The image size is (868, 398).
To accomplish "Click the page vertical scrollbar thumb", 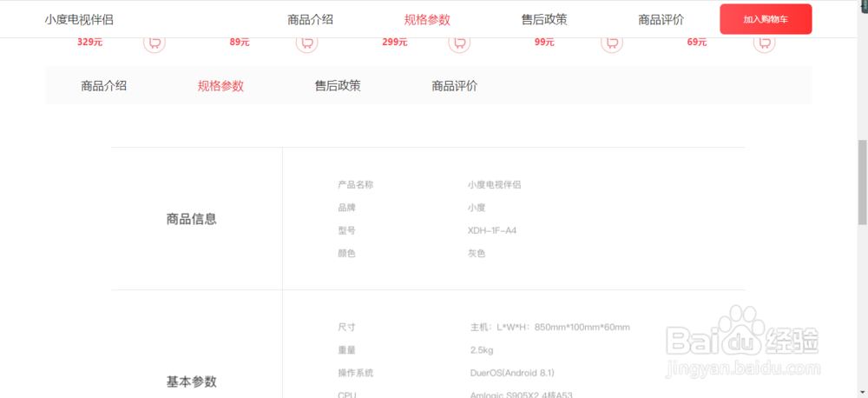I will (x=863, y=182).
